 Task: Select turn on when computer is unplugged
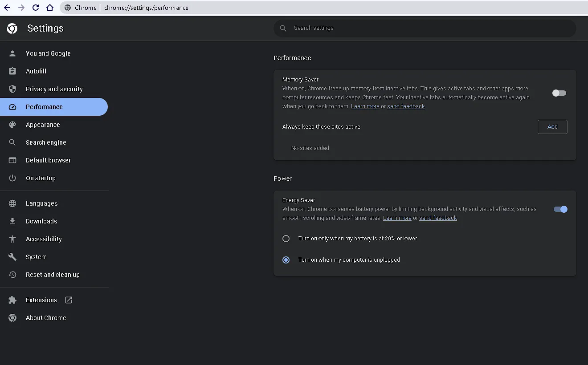pyautogui.click(x=286, y=260)
